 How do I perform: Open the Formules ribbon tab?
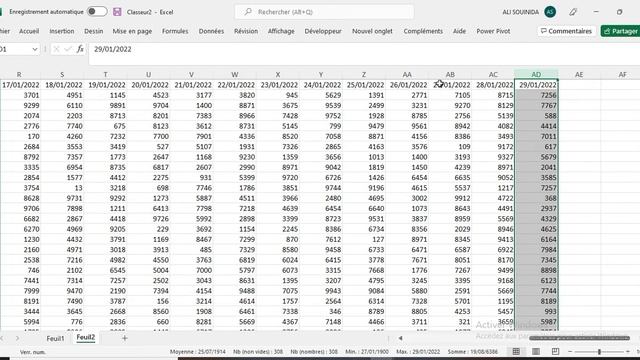pyautogui.click(x=175, y=31)
